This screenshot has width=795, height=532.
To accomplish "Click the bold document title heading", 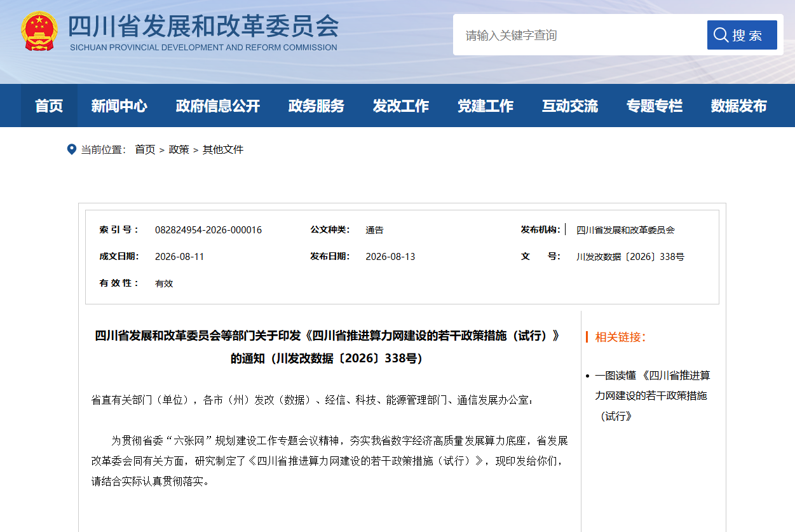I will tap(327, 347).
